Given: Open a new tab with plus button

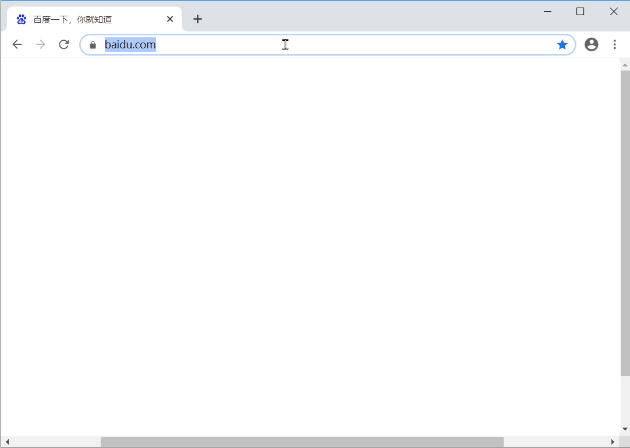Looking at the screenshot, I should click(197, 19).
